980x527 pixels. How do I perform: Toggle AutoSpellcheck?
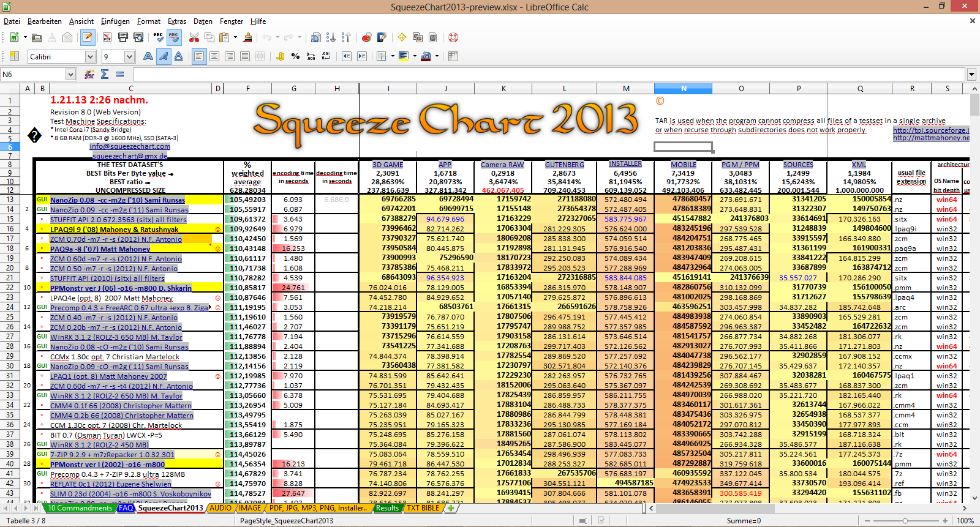[x=174, y=37]
